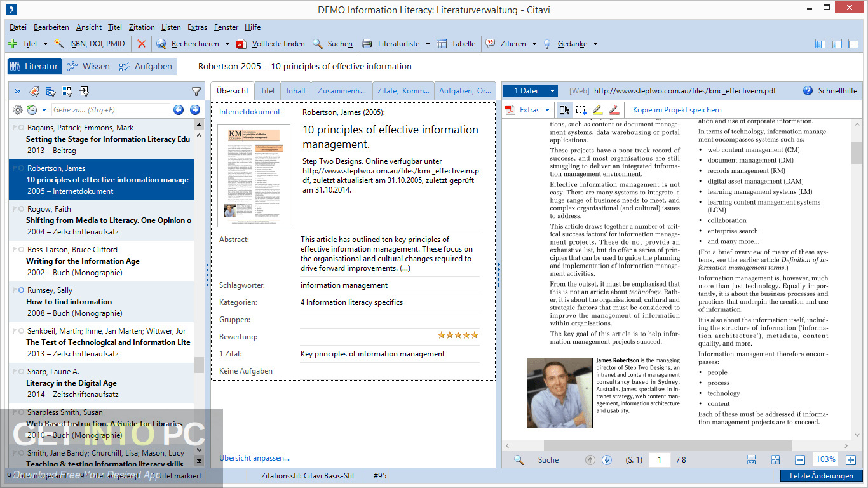This screenshot has width=868, height=488.
Task: Click the ISBN, DOI, PMID wand icon
Action: pyautogui.click(x=58, y=44)
